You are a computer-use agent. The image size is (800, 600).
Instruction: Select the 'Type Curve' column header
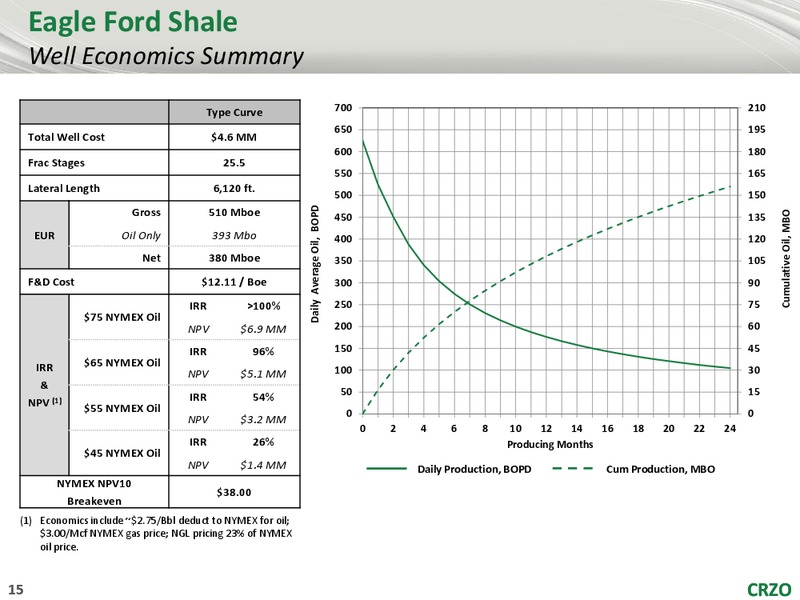pos(234,112)
